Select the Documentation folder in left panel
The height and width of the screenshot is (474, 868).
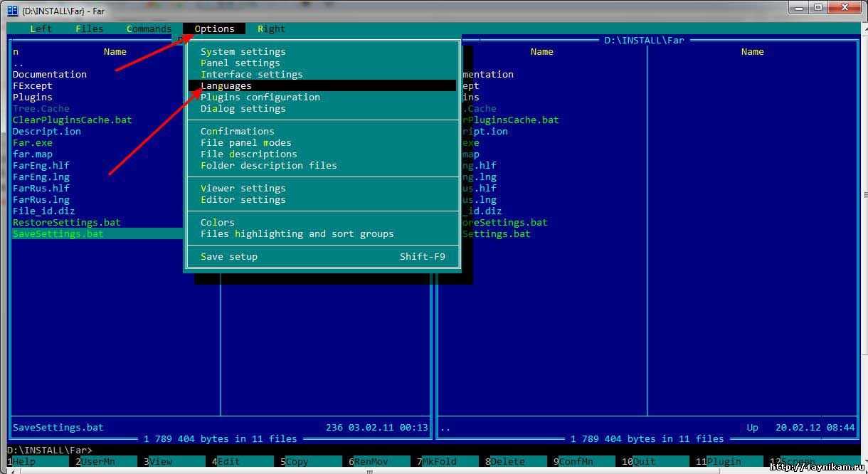coord(50,75)
